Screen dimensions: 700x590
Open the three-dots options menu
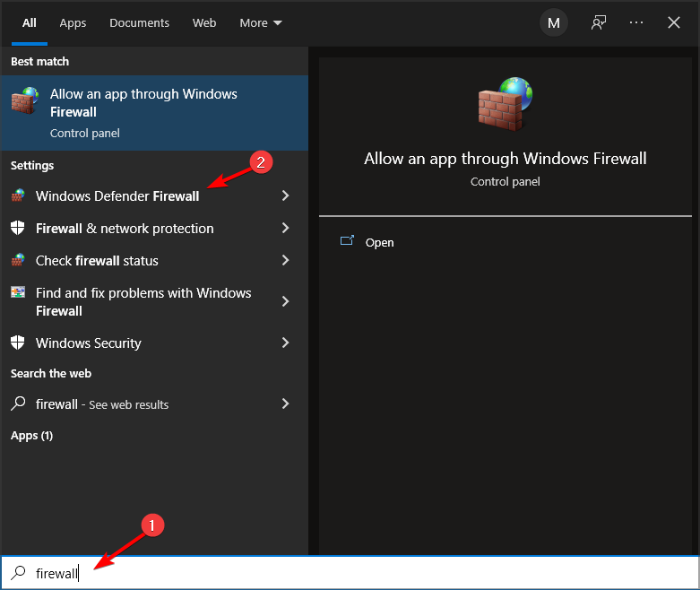(636, 22)
